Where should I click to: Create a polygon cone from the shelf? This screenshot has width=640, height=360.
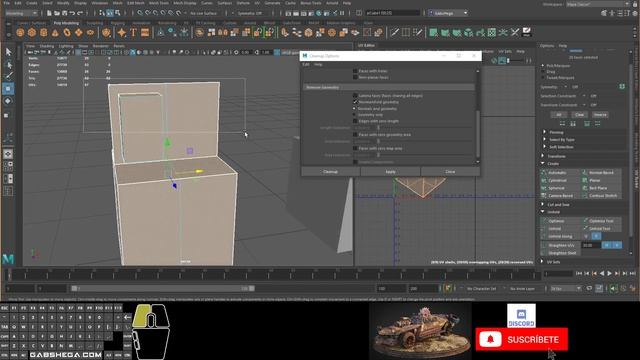tap(55, 33)
